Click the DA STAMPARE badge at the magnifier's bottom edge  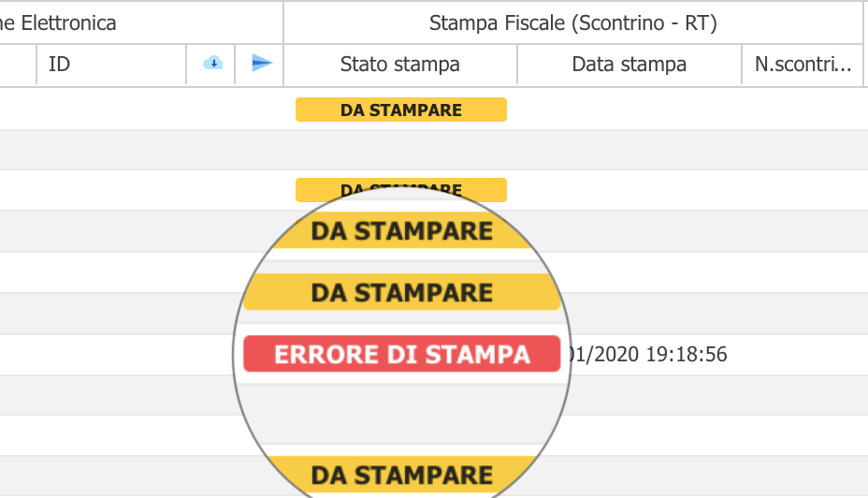(402, 475)
